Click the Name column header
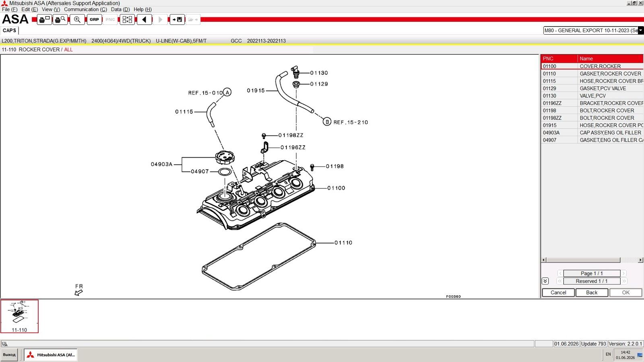The width and height of the screenshot is (644, 362). click(611, 59)
